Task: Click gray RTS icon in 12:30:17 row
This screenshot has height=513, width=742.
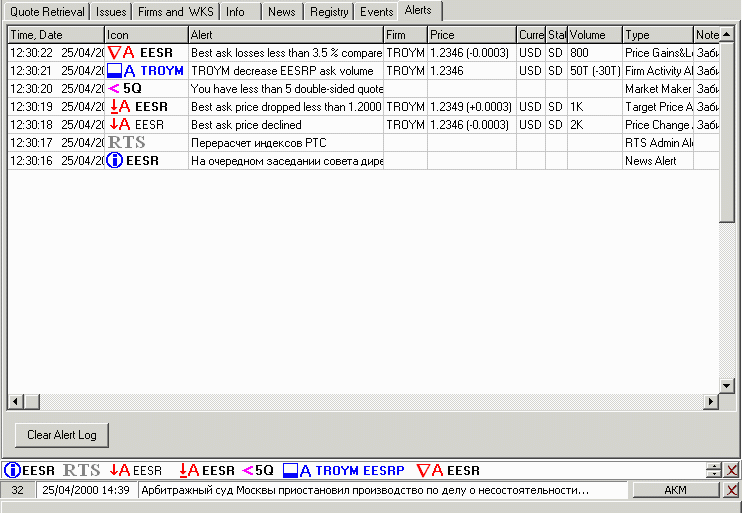Action: (x=126, y=142)
